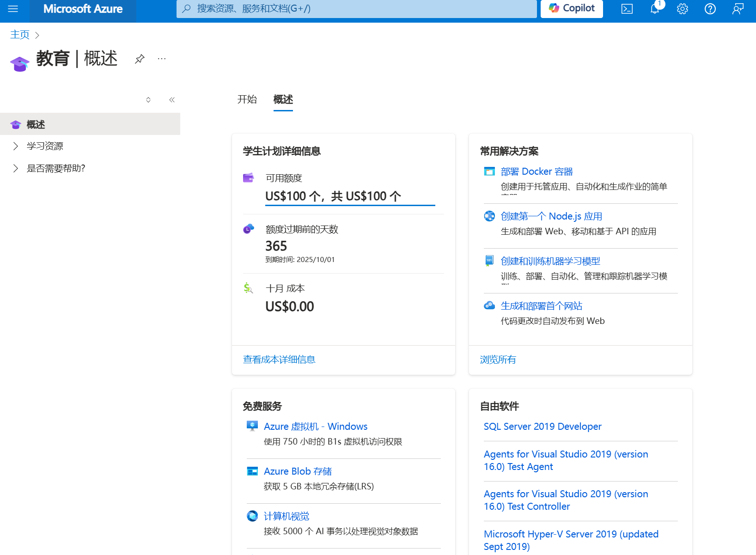Click the 可用额度 wallet icon

249,178
